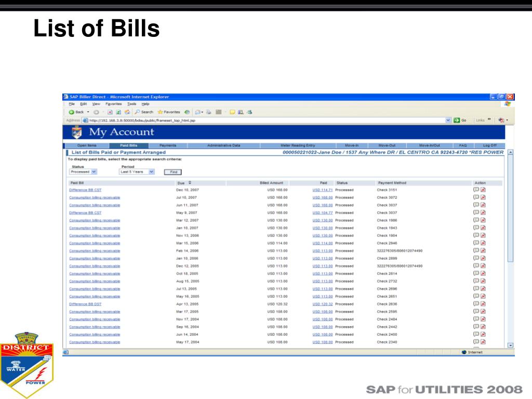The width and height of the screenshot is (532, 399).
Task: Open the Period dropdown showing Last 5 Years
Action: (x=137, y=171)
